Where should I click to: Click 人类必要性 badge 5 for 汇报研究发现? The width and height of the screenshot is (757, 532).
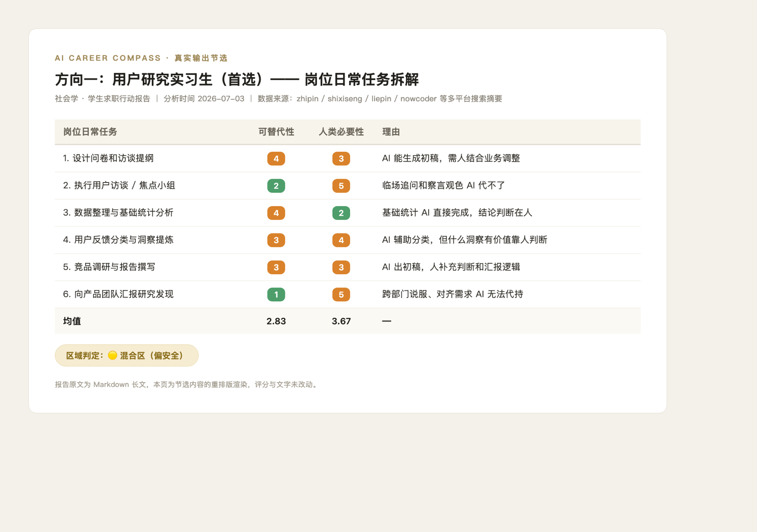(x=341, y=294)
